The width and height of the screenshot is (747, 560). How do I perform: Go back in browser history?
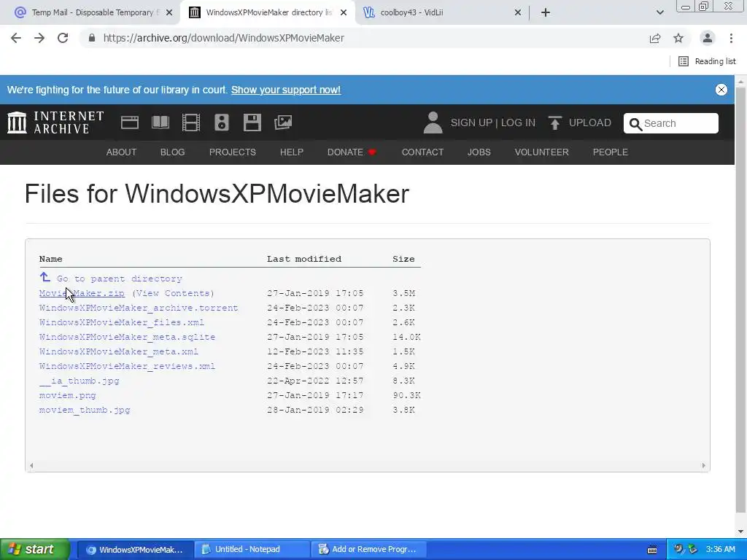click(16, 38)
